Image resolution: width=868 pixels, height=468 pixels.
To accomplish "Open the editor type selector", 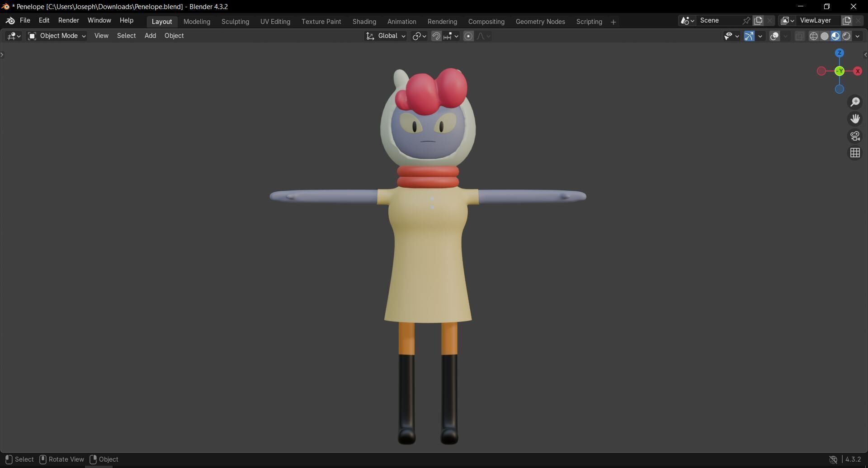I will point(14,36).
